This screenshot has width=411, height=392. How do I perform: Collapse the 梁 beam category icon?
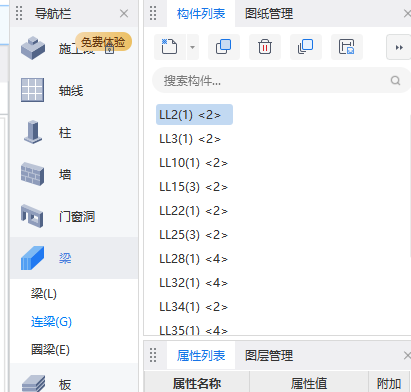[x=32, y=258]
